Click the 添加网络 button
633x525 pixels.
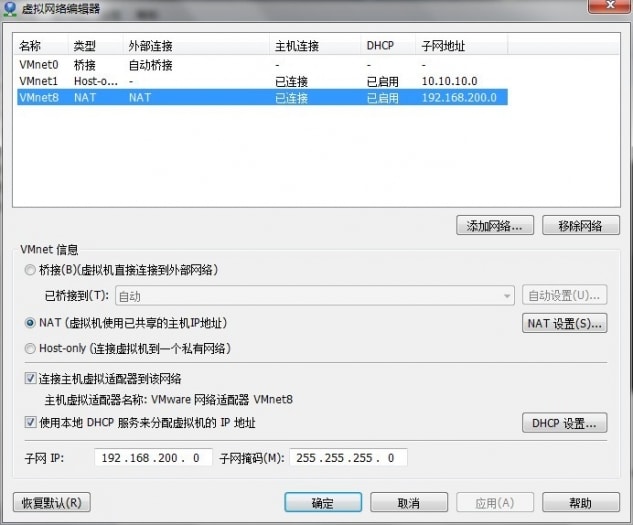coord(495,225)
